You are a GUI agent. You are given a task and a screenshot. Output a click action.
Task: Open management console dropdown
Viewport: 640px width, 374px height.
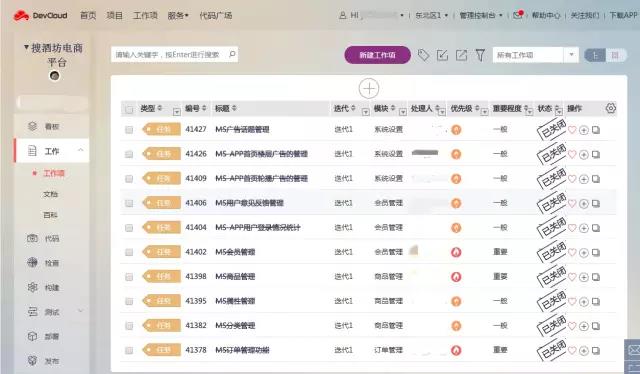481,16
